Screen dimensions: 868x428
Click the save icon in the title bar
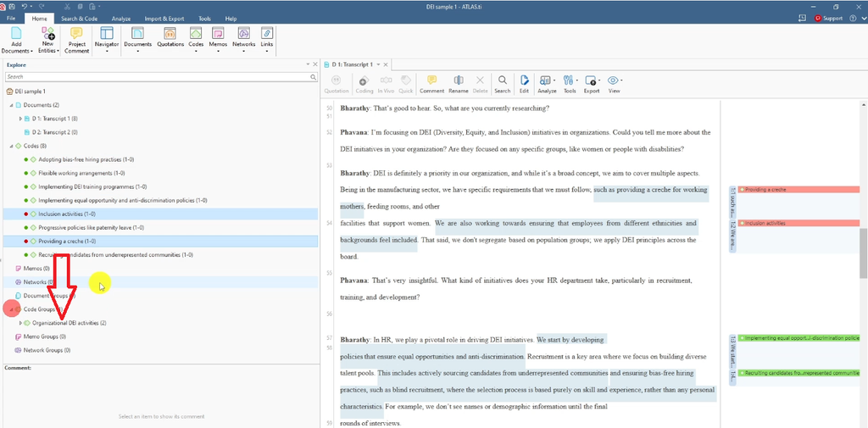click(x=12, y=6)
